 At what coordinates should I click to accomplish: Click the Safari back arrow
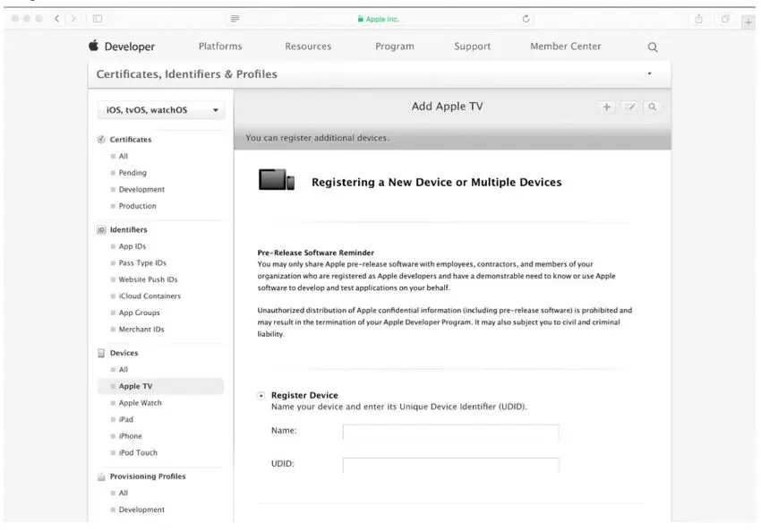click(x=56, y=19)
